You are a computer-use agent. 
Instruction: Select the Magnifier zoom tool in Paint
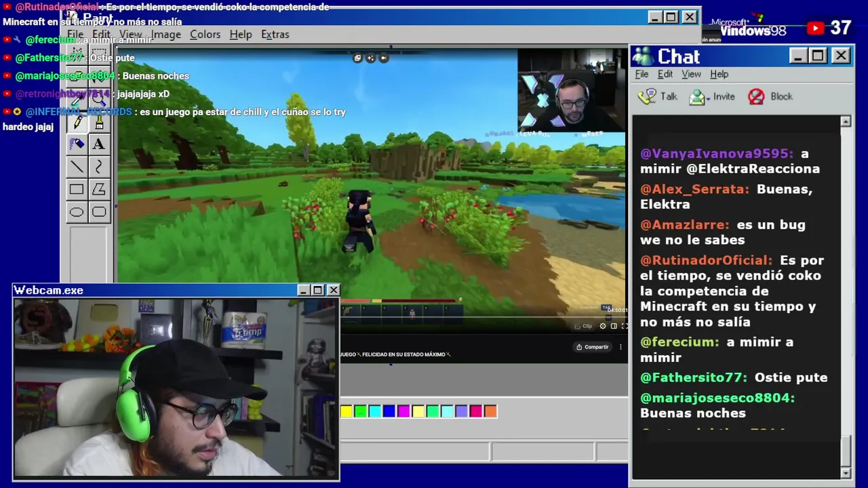(x=99, y=100)
